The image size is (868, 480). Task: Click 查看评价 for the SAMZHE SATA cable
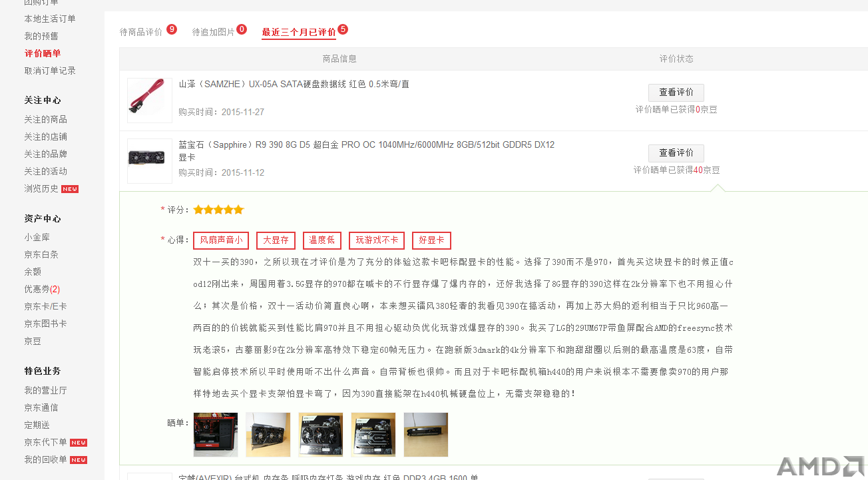point(676,93)
